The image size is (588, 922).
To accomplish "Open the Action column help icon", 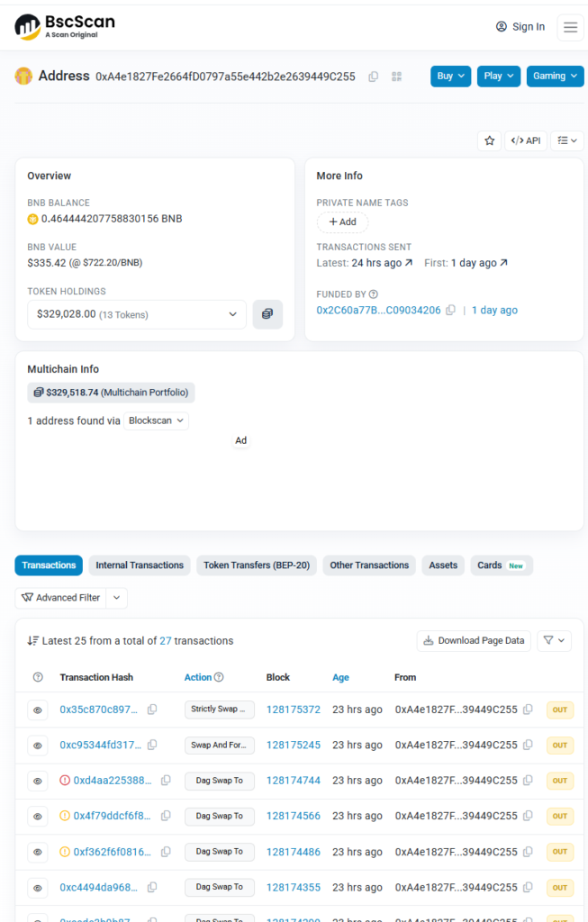I will [219, 677].
